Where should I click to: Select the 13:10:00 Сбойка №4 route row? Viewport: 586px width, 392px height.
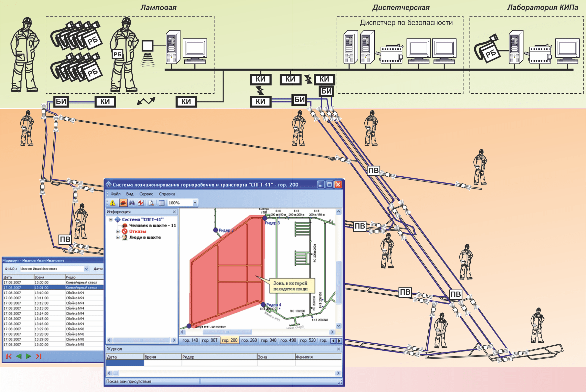53,293
